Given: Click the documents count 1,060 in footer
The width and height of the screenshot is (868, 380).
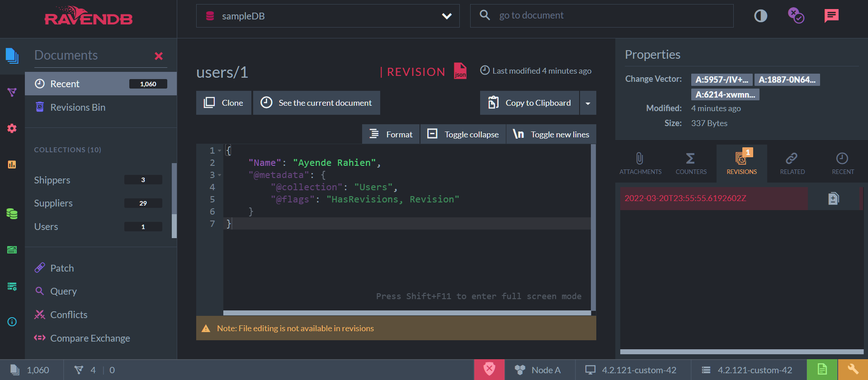Looking at the screenshot, I should (38, 370).
